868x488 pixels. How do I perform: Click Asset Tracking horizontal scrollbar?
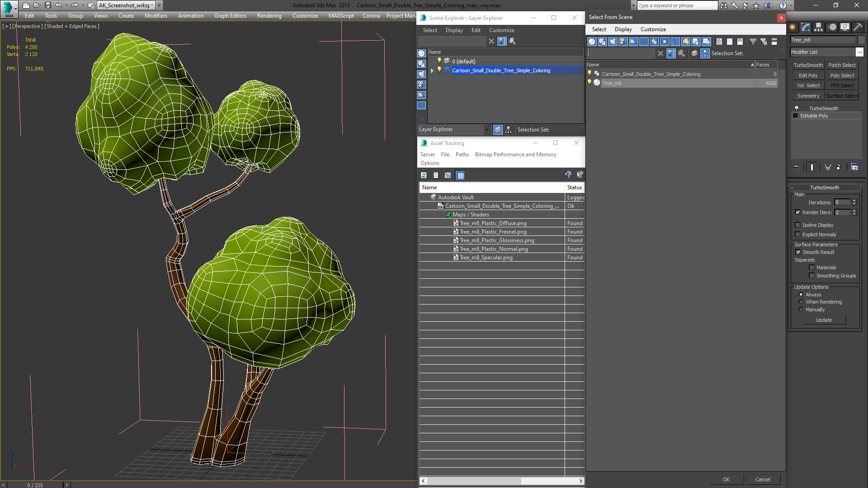pos(502,481)
